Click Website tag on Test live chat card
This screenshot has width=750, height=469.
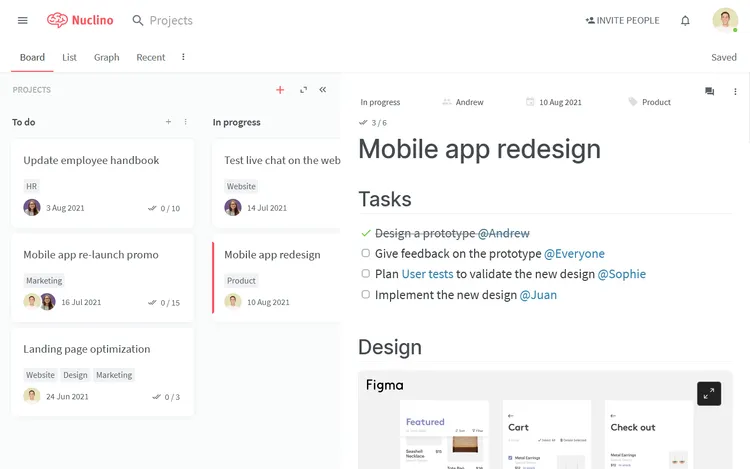[x=241, y=186]
